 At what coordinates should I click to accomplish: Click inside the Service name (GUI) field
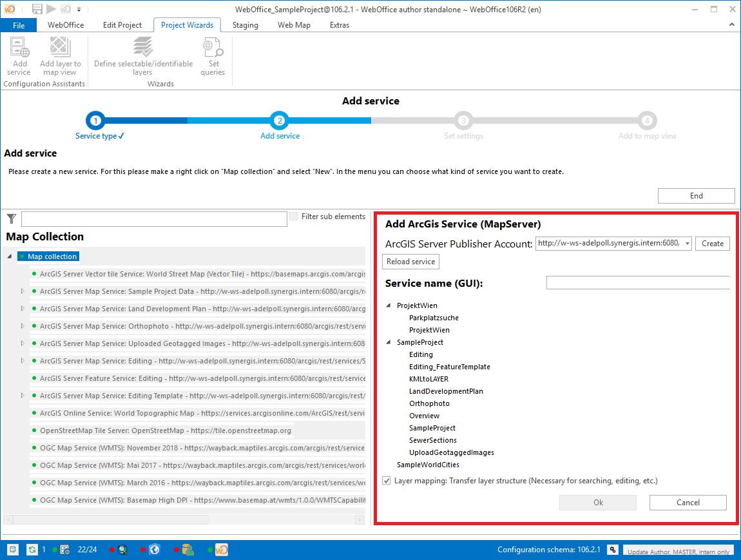[637, 282]
